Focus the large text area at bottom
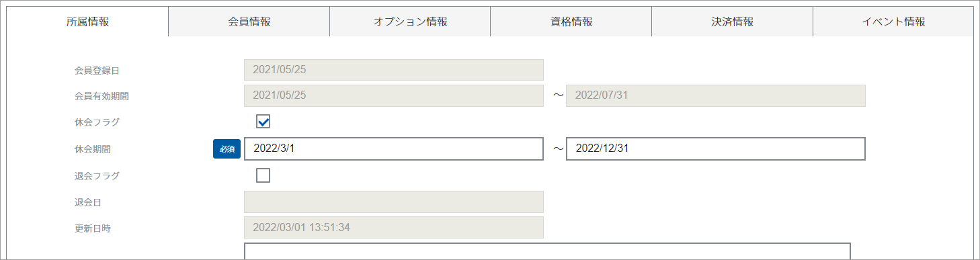Viewport: 980px width, 260px height. 547,251
